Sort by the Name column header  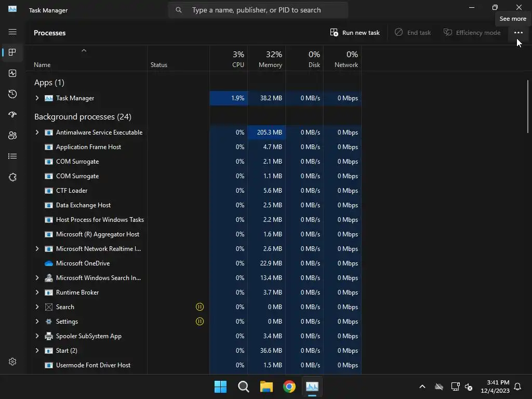point(87,59)
